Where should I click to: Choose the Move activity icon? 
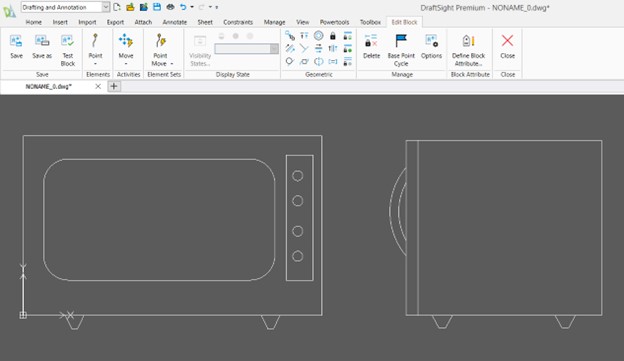coord(126,41)
